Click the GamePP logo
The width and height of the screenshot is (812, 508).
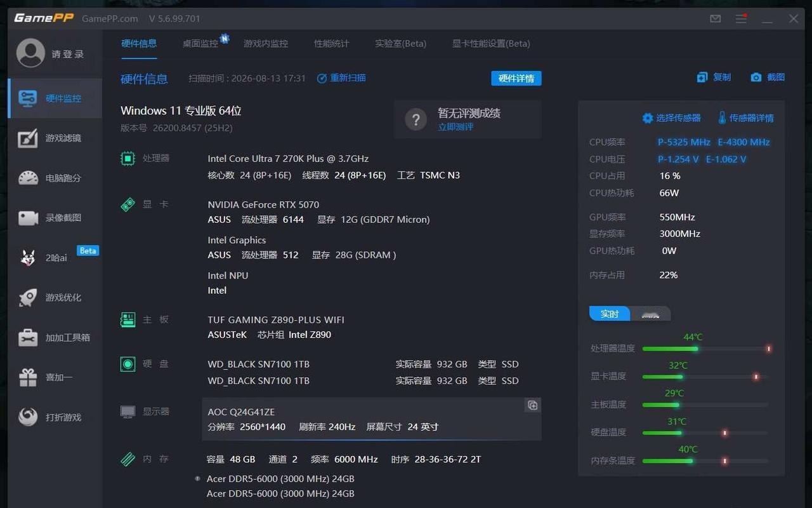44,18
